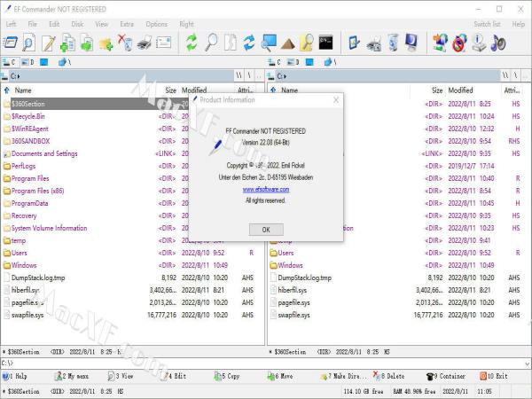Click the torn page split-file toolbar icon
The height and width of the screenshot is (399, 532).
[231, 43]
